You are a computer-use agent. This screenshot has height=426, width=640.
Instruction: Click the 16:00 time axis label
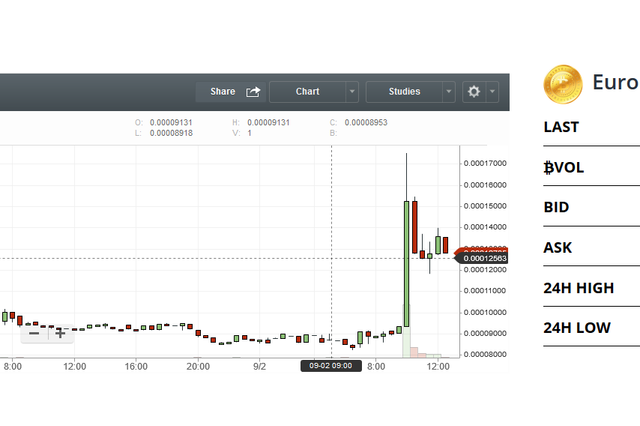[136, 366]
